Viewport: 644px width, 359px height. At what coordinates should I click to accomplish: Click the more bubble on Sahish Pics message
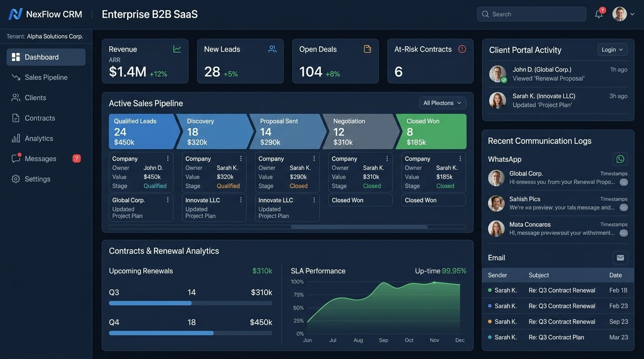(x=623, y=208)
